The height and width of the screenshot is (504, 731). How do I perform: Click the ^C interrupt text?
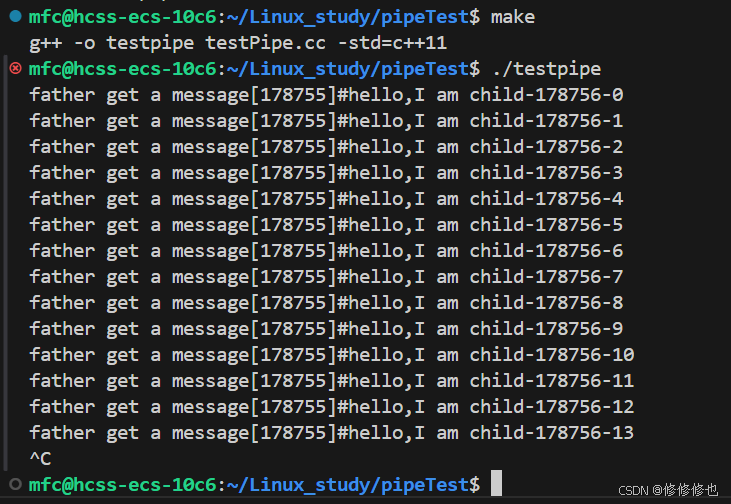pyautogui.click(x=40, y=459)
